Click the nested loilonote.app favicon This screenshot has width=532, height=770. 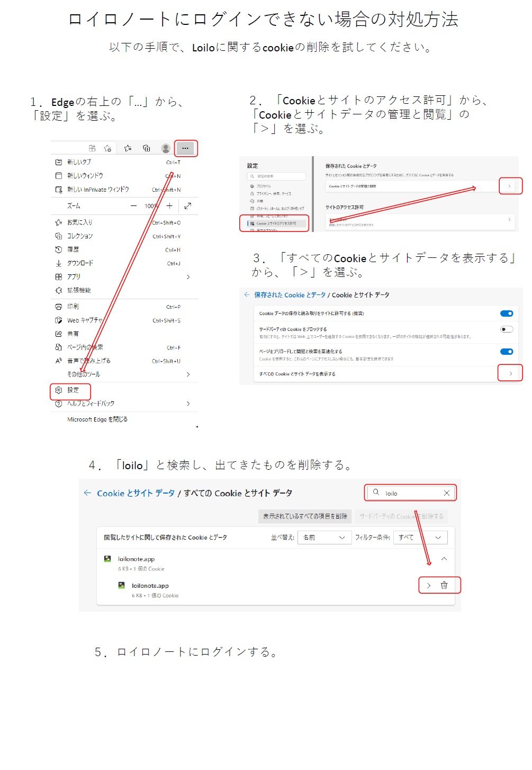tap(121, 586)
